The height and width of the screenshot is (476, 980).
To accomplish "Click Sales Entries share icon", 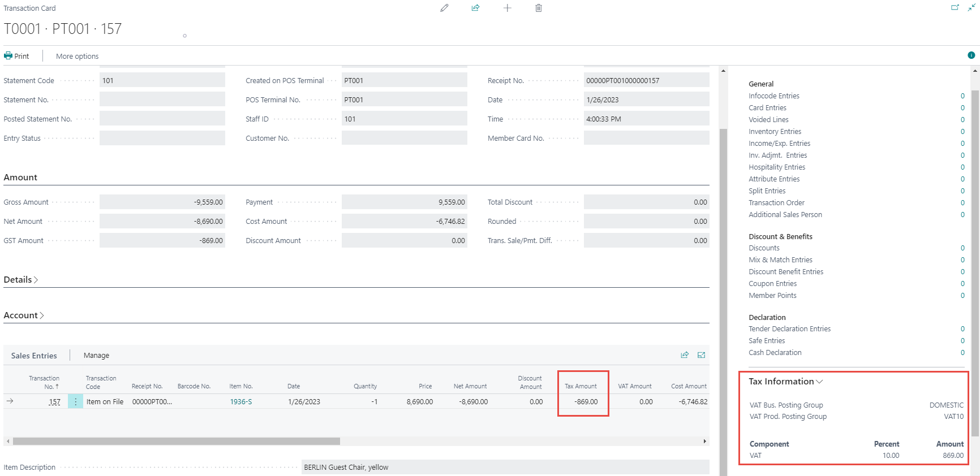I will pos(685,355).
